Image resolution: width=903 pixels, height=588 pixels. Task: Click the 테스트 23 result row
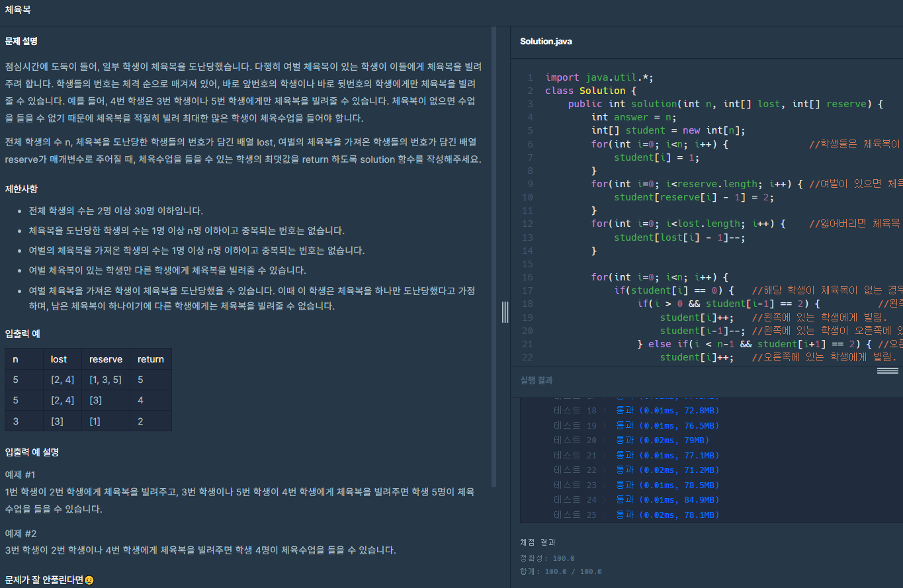pyautogui.click(x=636, y=485)
